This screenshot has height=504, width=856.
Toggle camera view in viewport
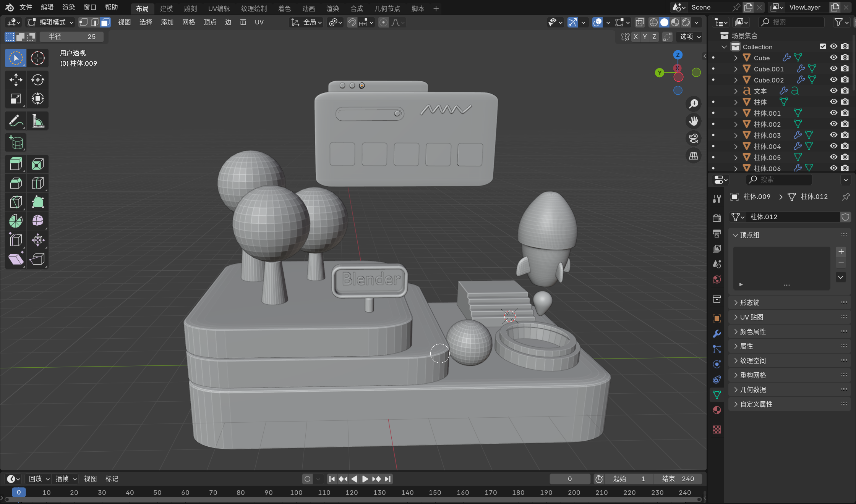[693, 138]
